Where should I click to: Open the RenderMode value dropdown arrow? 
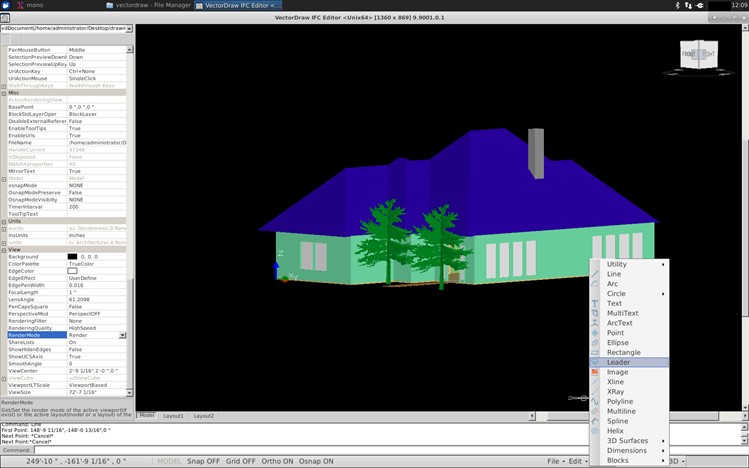[122, 335]
